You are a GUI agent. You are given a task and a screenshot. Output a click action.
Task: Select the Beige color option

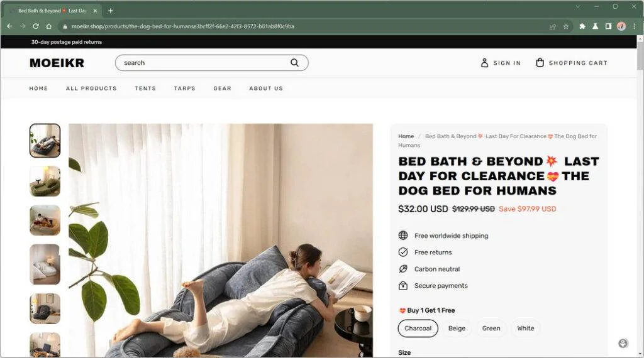(x=457, y=328)
